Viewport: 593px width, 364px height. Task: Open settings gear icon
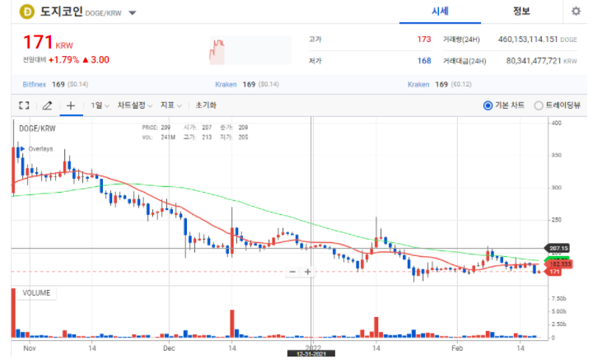(x=576, y=12)
